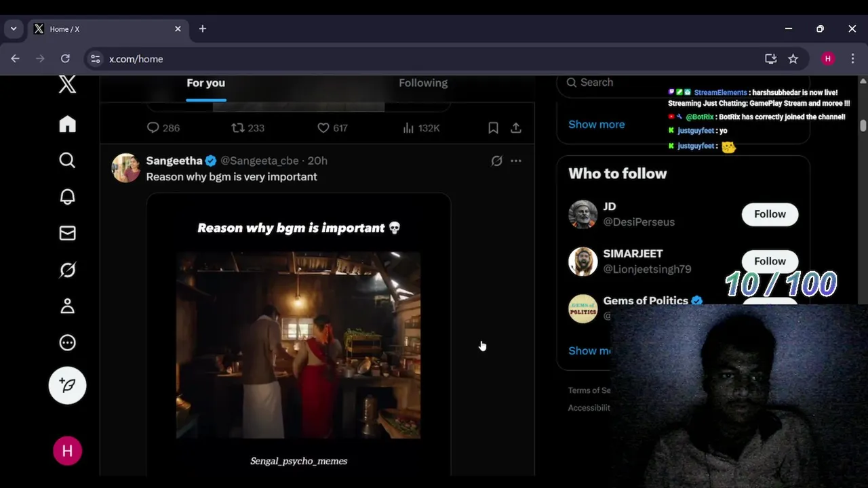
Task: Click the compose Post button
Action: (x=67, y=385)
